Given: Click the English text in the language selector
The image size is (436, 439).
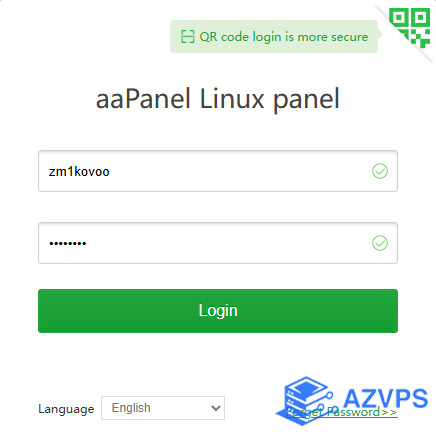Looking at the screenshot, I should [131, 408].
